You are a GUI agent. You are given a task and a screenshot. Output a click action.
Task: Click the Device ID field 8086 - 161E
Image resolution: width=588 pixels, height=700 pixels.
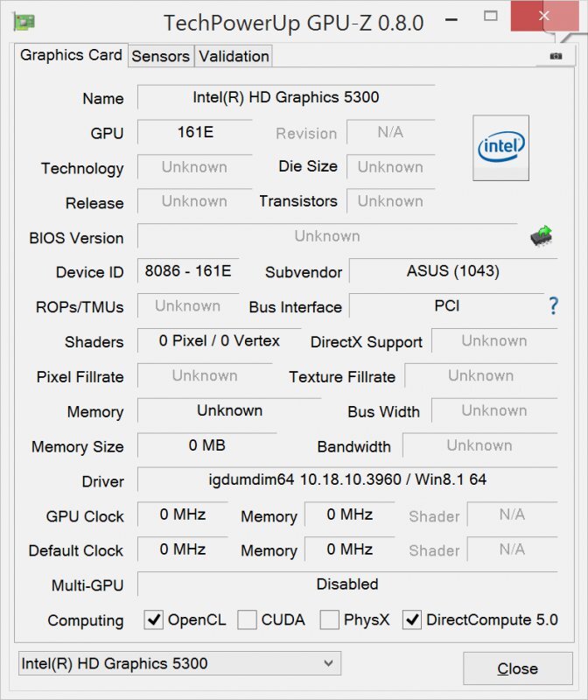[x=188, y=271]
